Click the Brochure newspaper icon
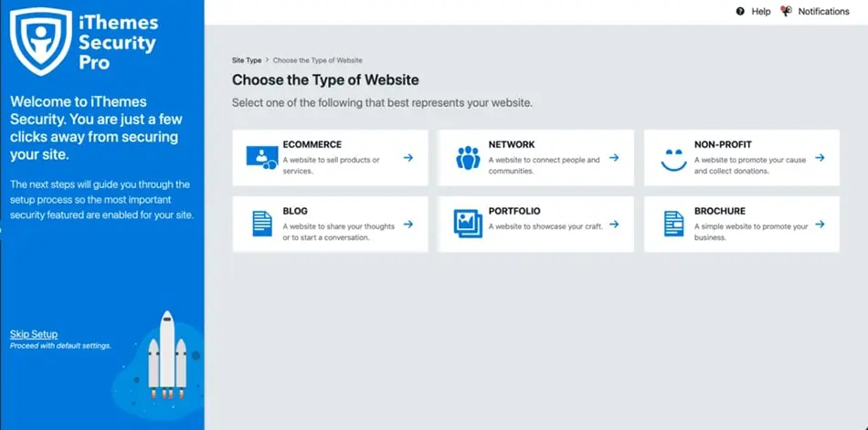Image resolution: width=868 pixels, height=430 pixels. (x=673, y=225)
